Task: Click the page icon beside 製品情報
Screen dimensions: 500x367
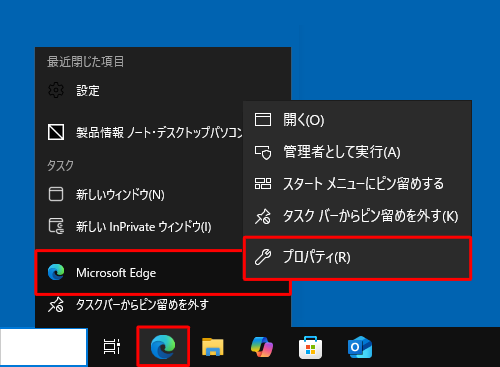Action: tap(56, 132)
